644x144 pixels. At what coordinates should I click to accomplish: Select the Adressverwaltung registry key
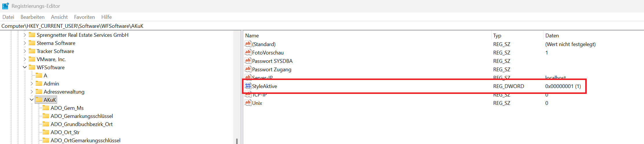click(64, 92)
